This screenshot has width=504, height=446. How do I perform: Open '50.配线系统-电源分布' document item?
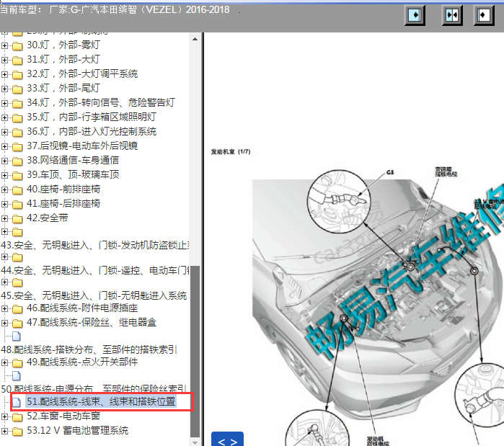94,389
